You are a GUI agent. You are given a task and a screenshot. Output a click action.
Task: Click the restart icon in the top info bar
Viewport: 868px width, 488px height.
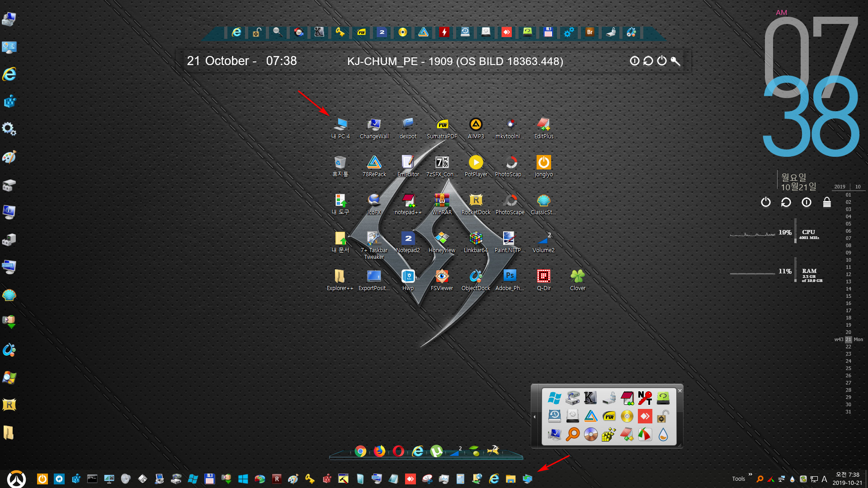tap(648, 61)
